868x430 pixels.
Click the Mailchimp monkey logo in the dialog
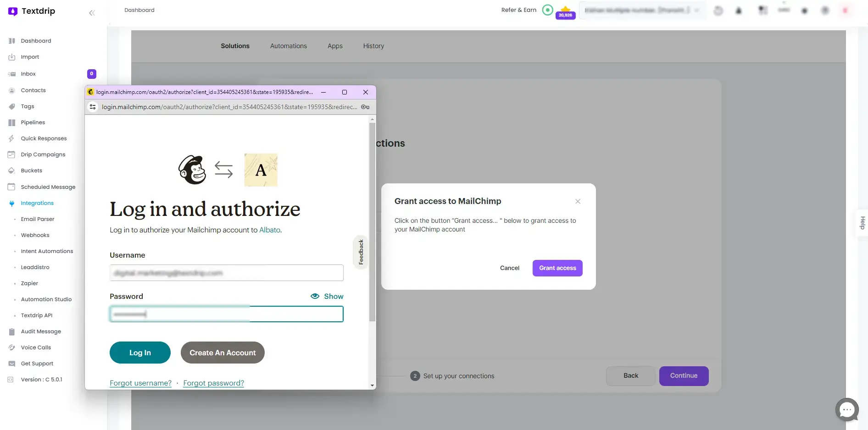click(x=192, y=169)
